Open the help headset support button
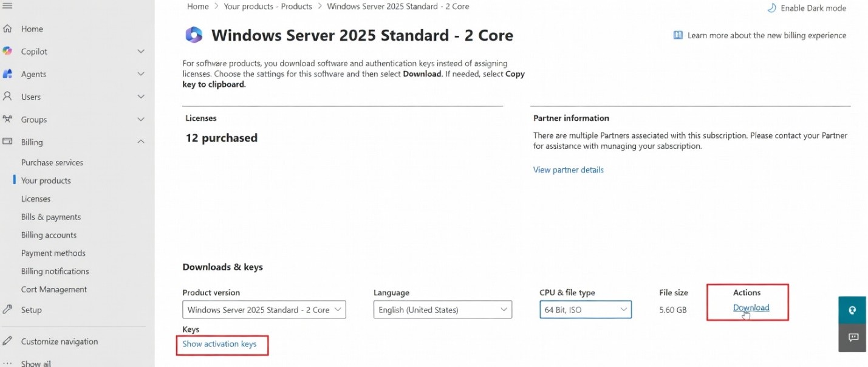The image size is (868, 367). 852,310
